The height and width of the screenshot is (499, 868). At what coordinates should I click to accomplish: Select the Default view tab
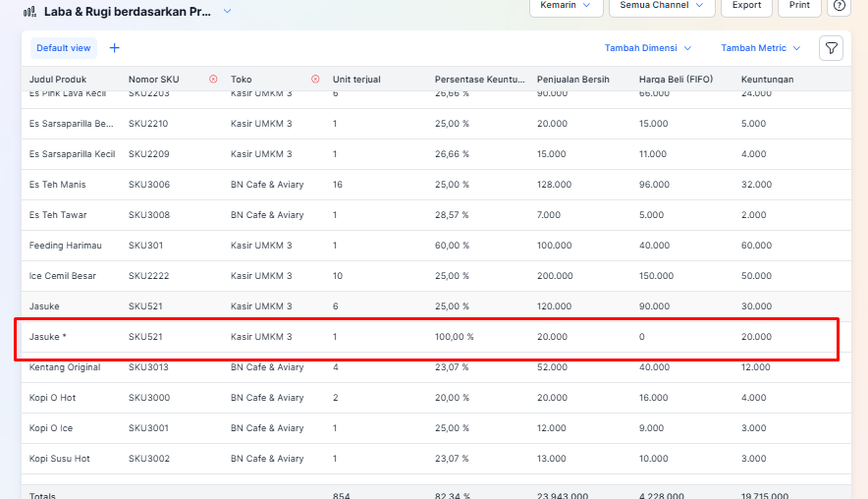click(x=64, y=48)
